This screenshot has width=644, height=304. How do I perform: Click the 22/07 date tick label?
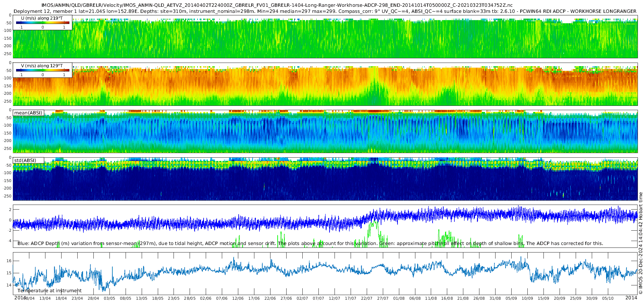[367, 298]
